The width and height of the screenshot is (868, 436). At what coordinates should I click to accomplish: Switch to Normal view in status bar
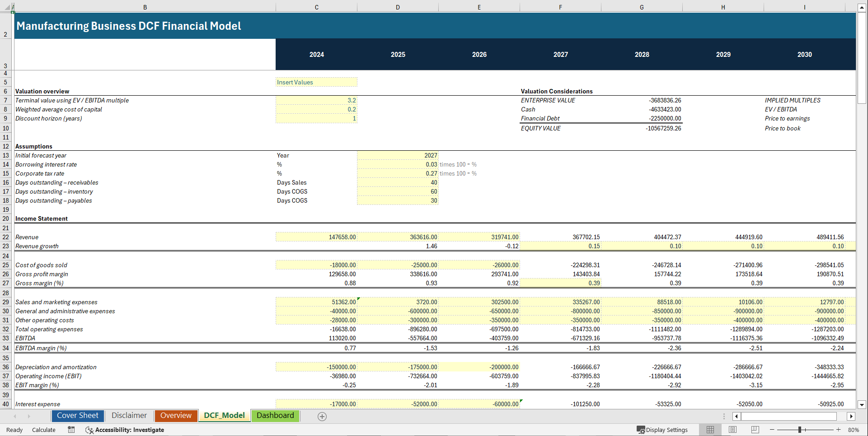click(710, 430)
